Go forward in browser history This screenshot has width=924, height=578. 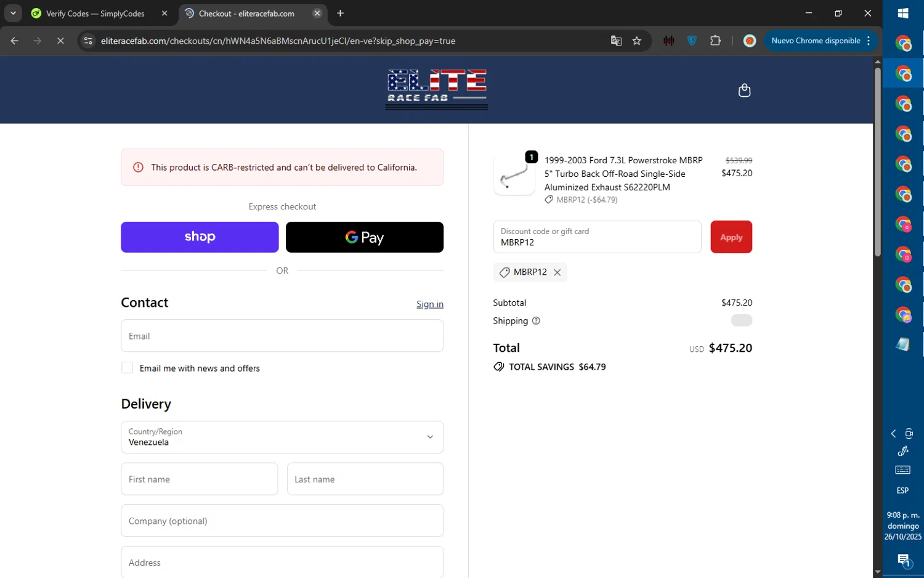(38, 41)
